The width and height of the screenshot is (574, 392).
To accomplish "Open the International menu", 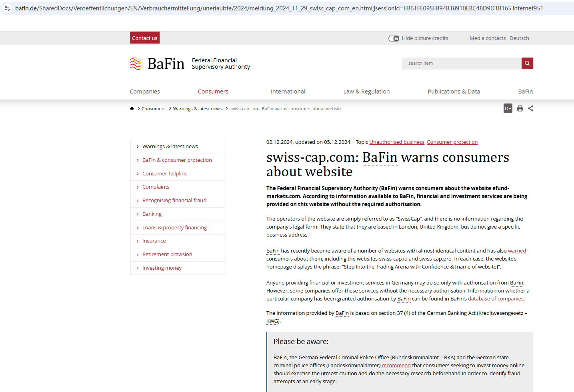I will [x=288, y=92].
